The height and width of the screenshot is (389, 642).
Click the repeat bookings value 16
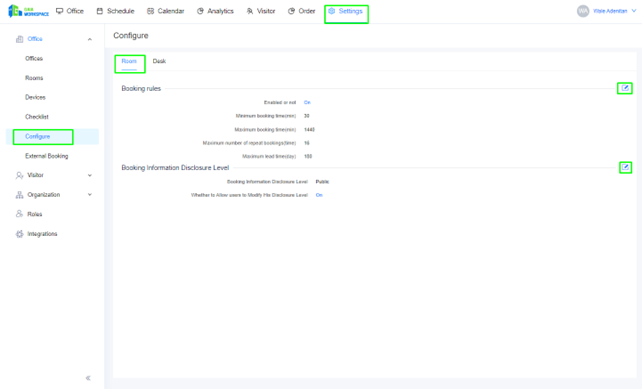pyautogui.click(x=307, y=143)
